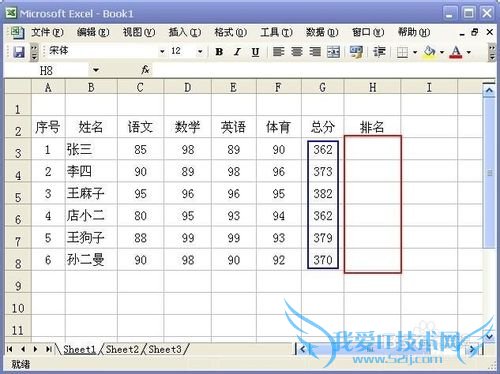Viewport: 500px width, 374px height.
Task: Select cell containing 王麻子
Action: (x=91, y=193)
